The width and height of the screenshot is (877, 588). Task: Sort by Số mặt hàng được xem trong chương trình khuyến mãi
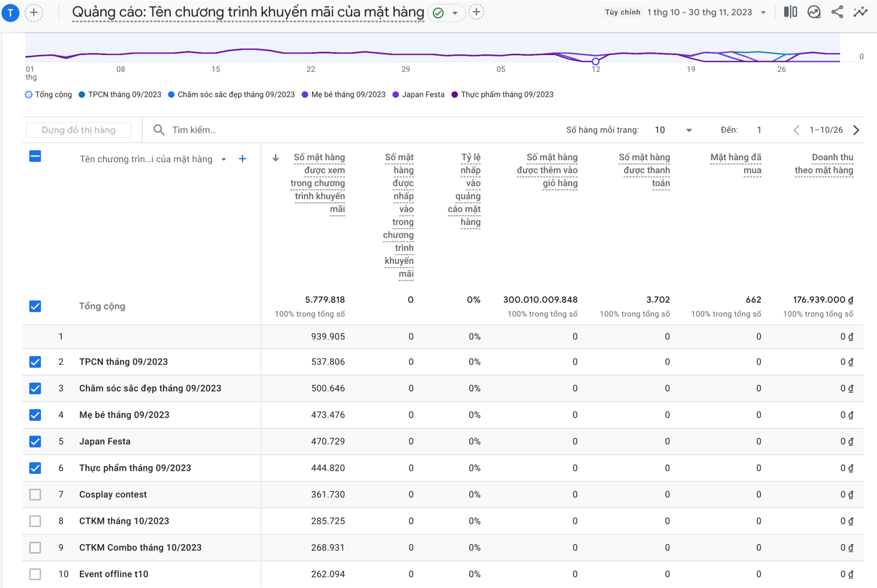[318, 183]
